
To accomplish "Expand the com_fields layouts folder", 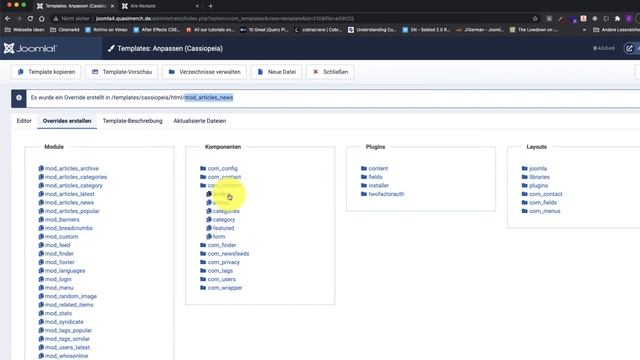I will point(539,202).
